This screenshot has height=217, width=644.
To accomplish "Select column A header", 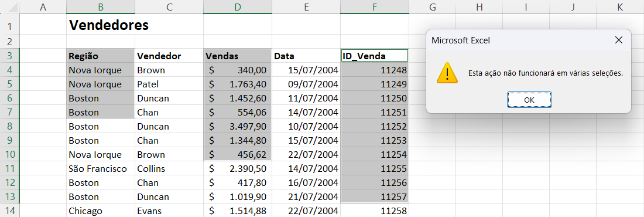I will (43, 6).
